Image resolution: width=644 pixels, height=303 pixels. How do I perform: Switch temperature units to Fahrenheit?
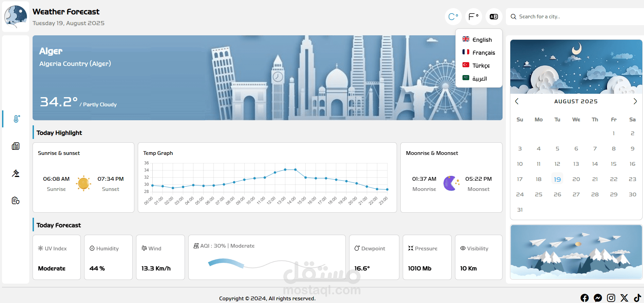pyautogui.click(x=473, y=17)
